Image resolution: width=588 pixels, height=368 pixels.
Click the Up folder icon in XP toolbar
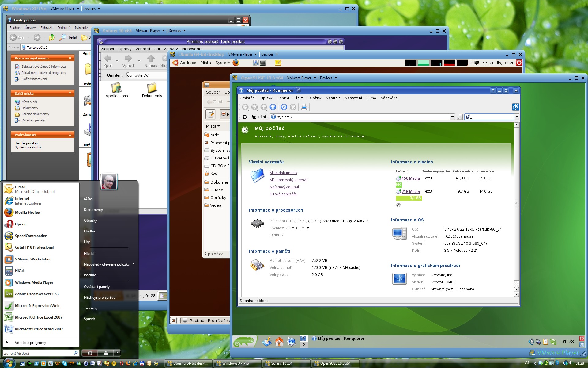click(x=52, y=37)
